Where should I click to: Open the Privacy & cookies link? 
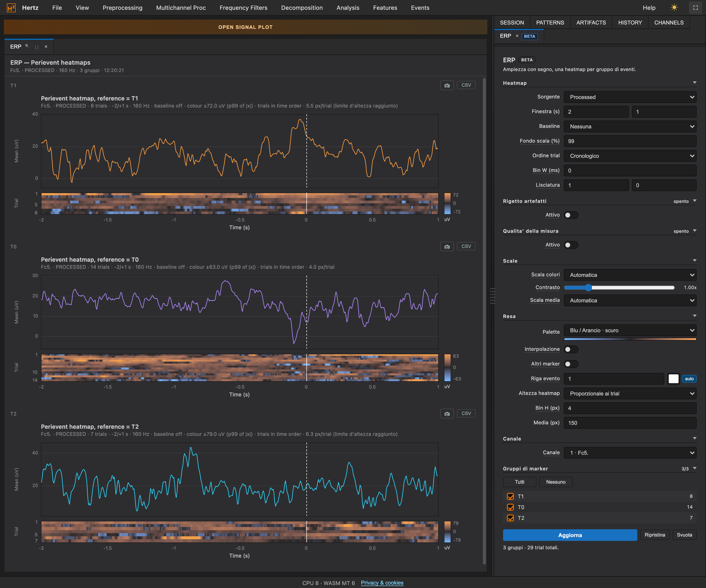click(x=382, y=583)
